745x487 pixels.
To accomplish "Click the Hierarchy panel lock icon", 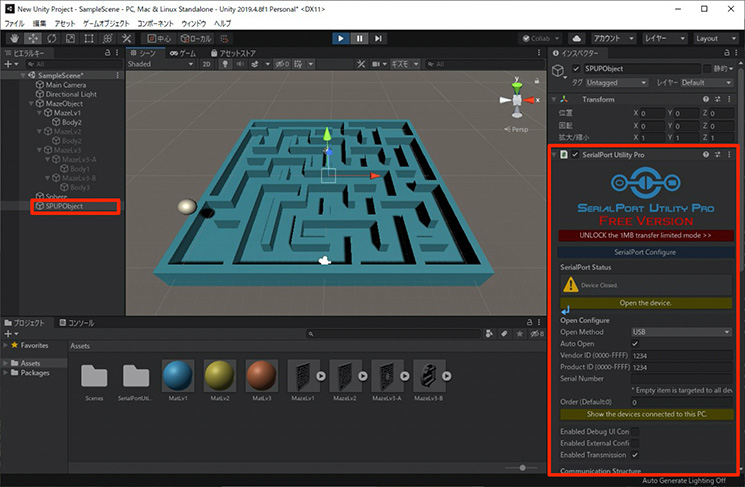I will [108, 53].
